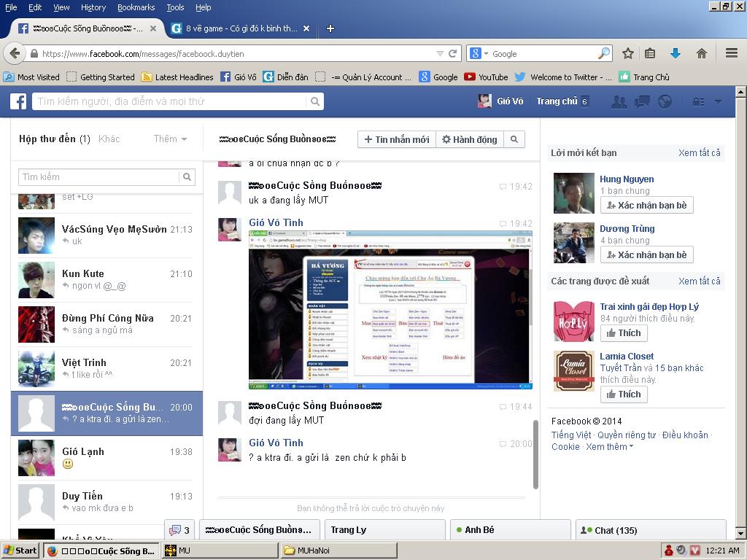Open the Firefox downloads arrow
Screen dimensions: 747x560
(675, 53)
